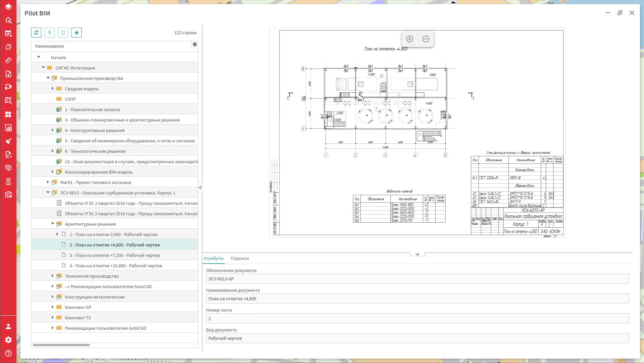Open the ruler measure tool in sidebar
644x363 pixels.
(x=8, y=60)
